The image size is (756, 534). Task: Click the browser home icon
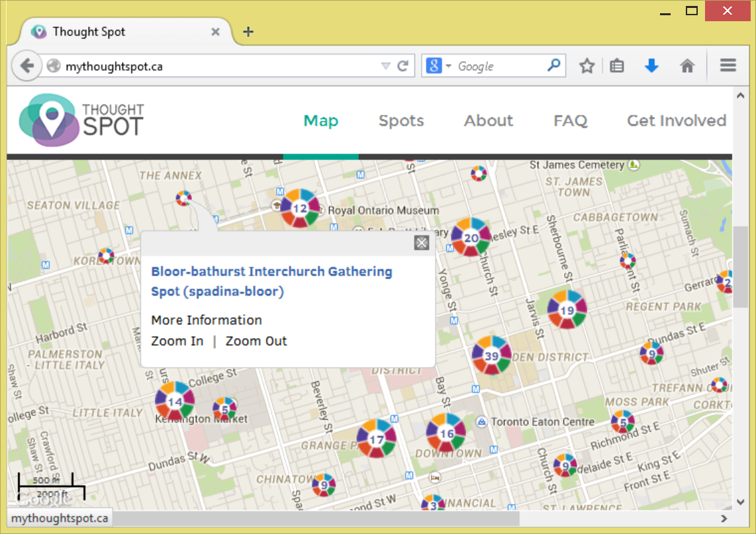687,66
